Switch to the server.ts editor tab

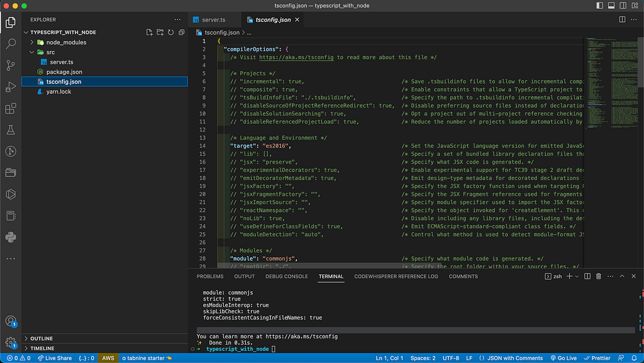[213, 20]
